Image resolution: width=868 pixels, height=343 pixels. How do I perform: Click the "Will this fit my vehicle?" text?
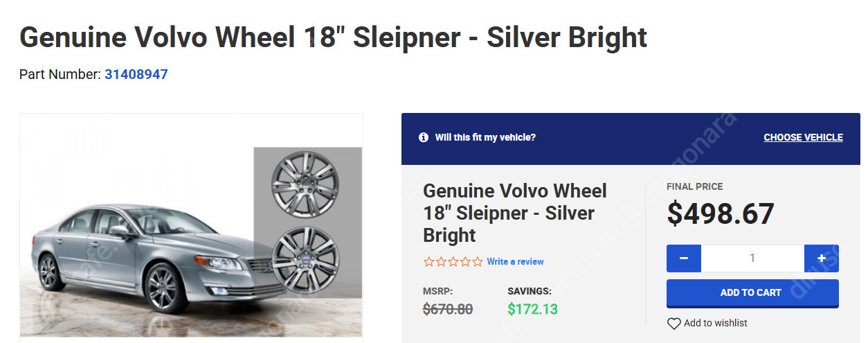pyautogui.click(x=485, y=137)
